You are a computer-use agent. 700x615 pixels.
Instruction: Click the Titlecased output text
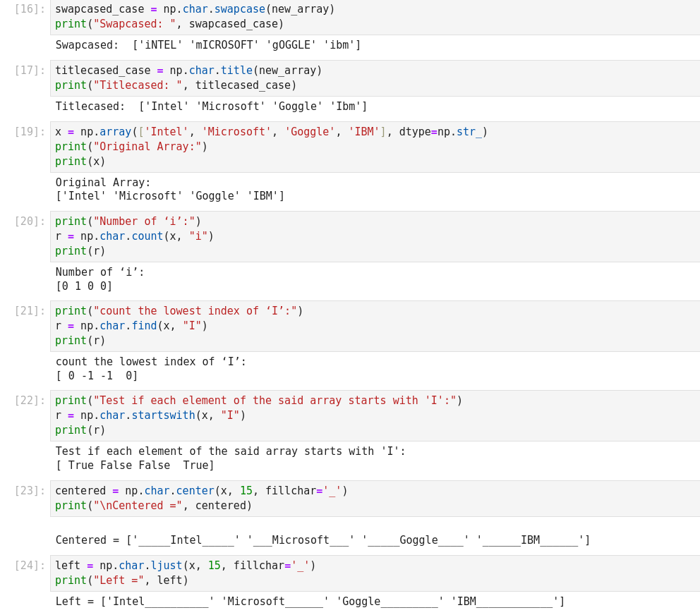click(211, 106)
